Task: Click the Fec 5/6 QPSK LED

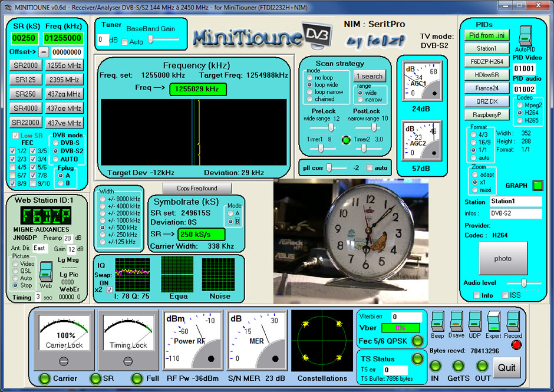Action: coord(417,341)
